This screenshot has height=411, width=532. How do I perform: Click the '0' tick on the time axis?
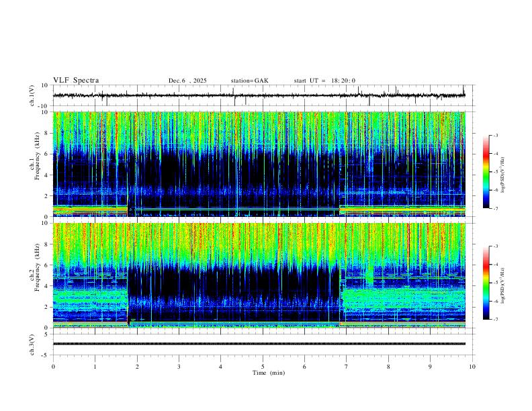53,367
